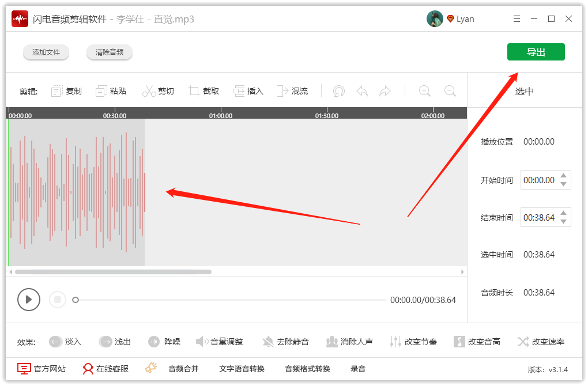Open the 音频合并 tool
588x386 pixels.
(x=183, y=369)
